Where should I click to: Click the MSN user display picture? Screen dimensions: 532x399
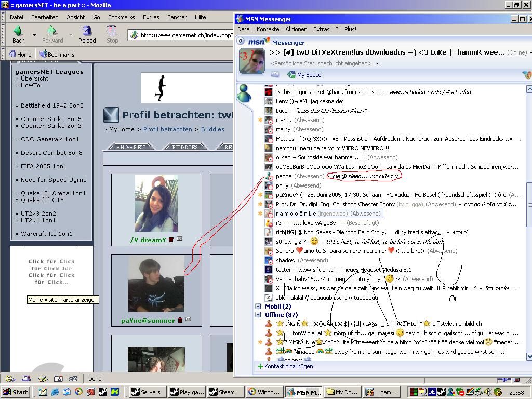click(x=252, y=61)
